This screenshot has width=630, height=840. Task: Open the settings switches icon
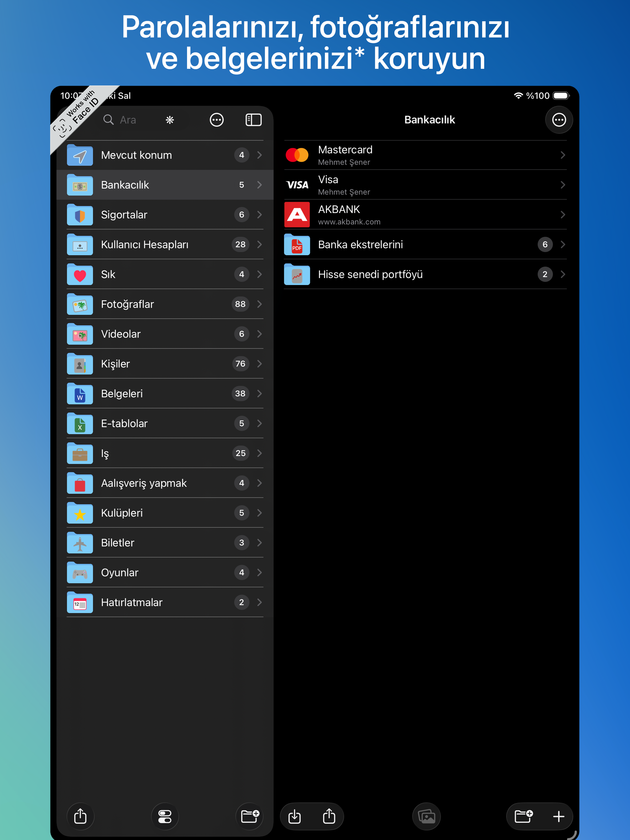(165, 816)
